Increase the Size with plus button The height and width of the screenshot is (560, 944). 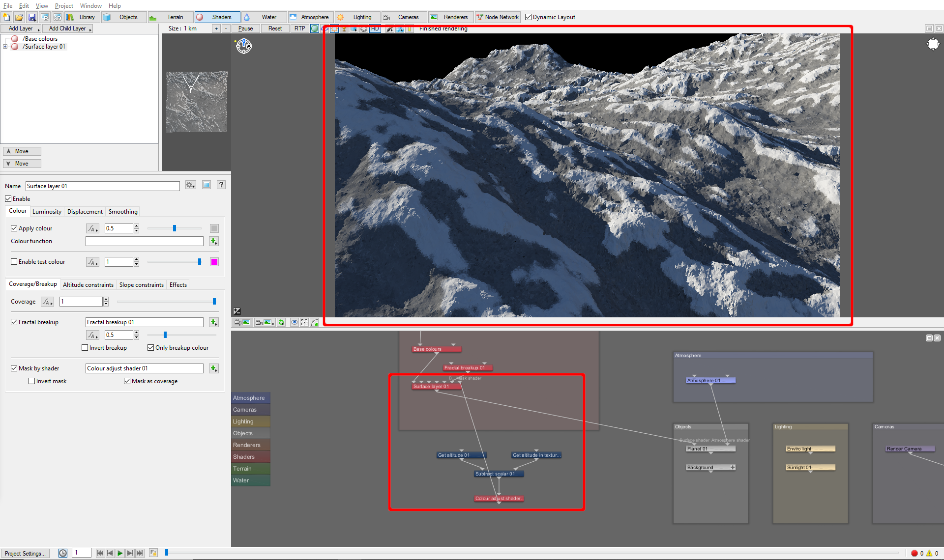click(x=216, y=28)
